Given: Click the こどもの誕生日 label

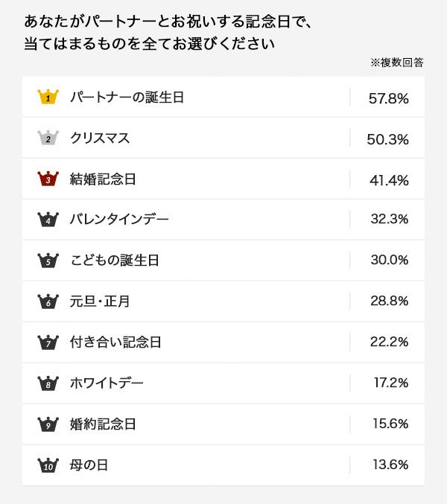Looking at the screenshot, I should coord(115,261).
